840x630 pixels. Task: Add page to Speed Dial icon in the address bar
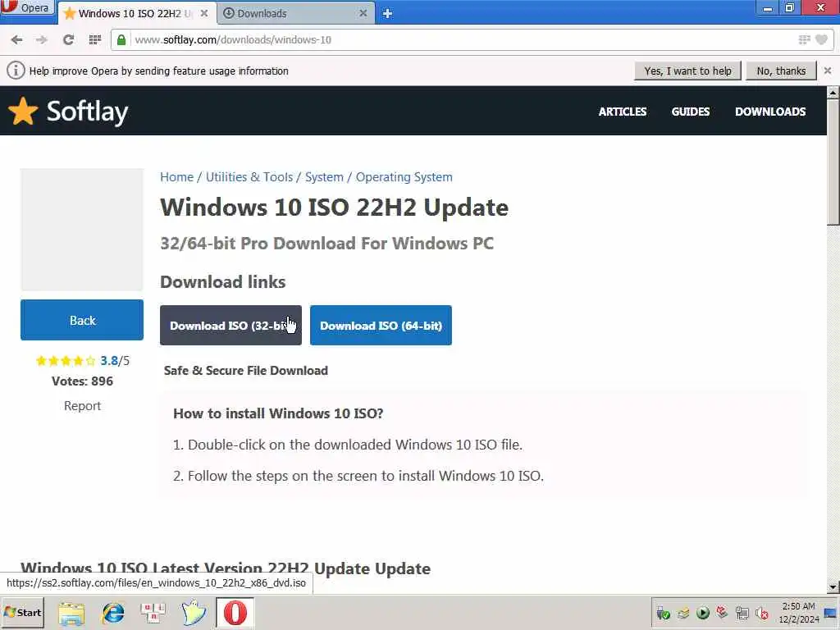804,39
